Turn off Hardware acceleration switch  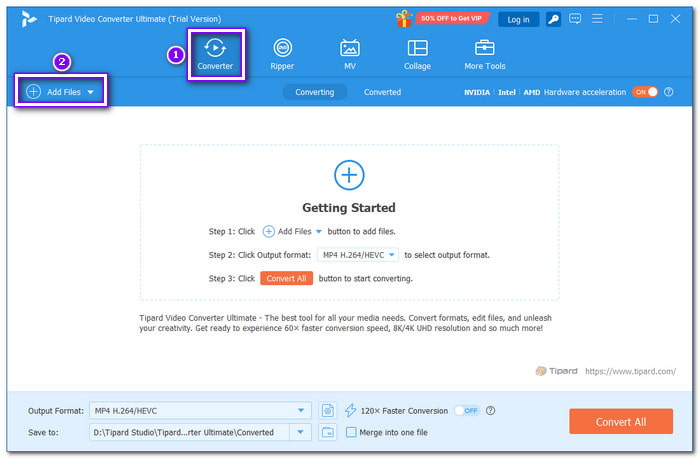(645, 92)
